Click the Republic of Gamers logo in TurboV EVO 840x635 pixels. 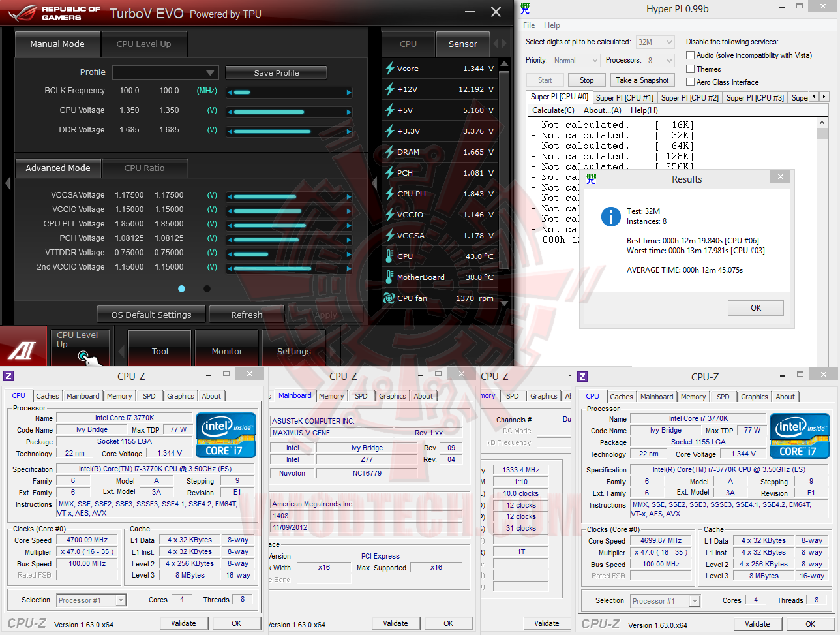click(55, 13)
